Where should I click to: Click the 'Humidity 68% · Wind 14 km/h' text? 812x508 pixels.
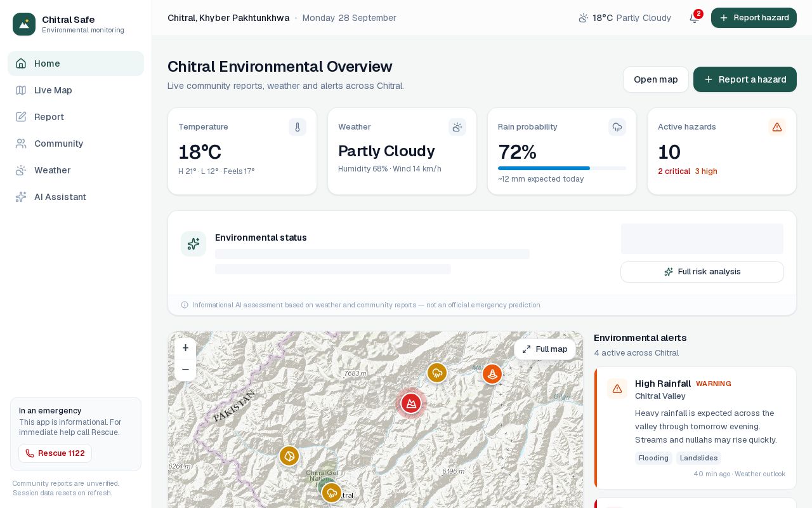click(x=390, y=169)
